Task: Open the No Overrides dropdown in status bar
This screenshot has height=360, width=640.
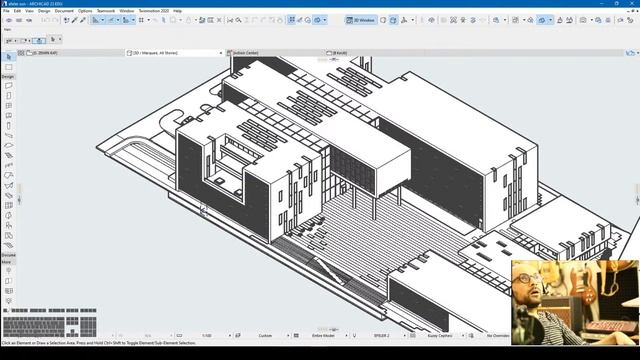Action: coord(497,336)
